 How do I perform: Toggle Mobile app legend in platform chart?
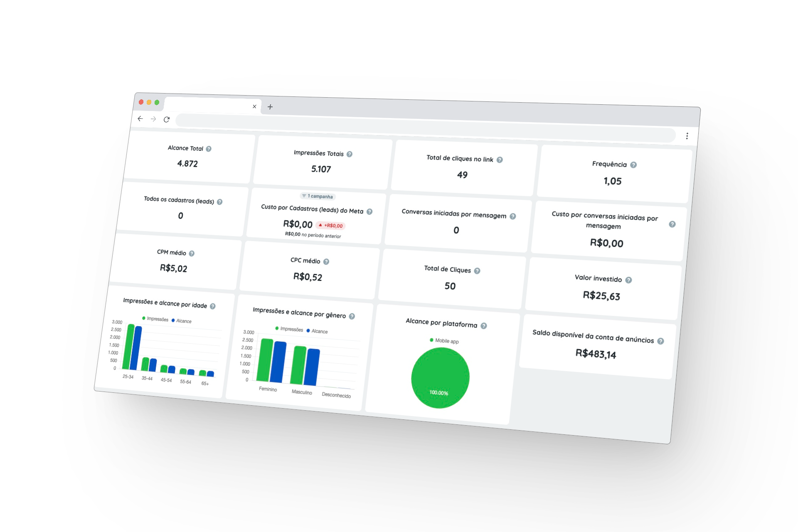(444, 341)
